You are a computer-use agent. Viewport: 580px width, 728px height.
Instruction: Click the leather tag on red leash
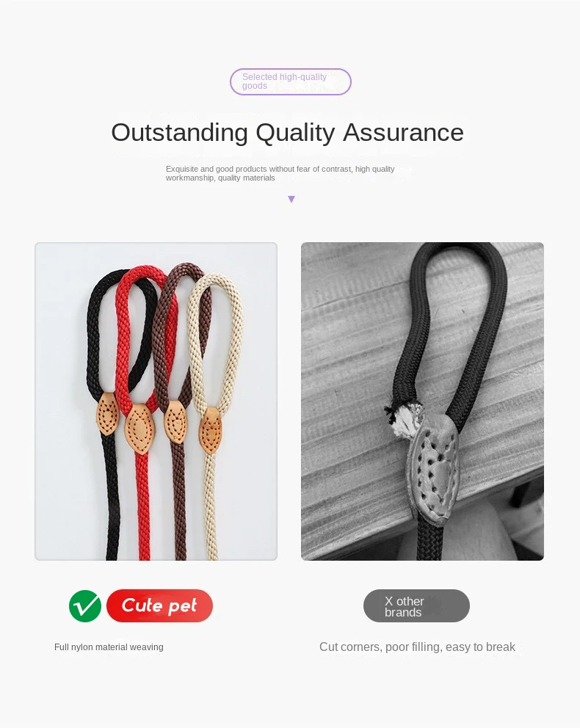point(139,429)
